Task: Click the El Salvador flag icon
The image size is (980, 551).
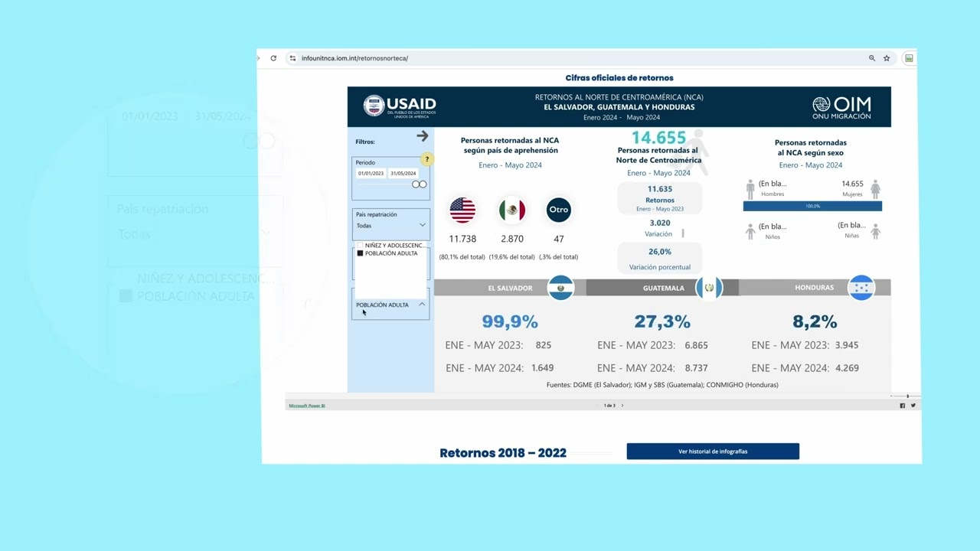Action: 560,288
